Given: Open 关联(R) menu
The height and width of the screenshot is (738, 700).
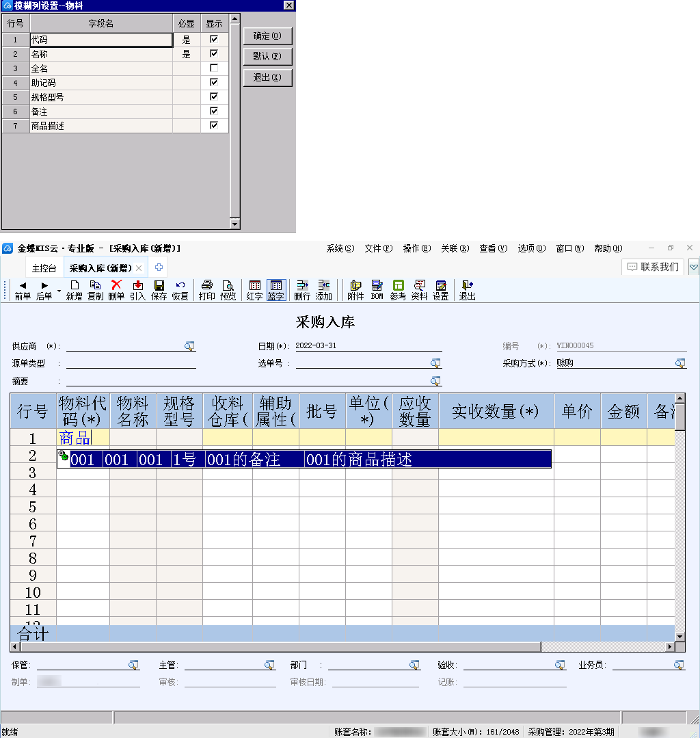Looking at the screenshot, I should [455, 248].
